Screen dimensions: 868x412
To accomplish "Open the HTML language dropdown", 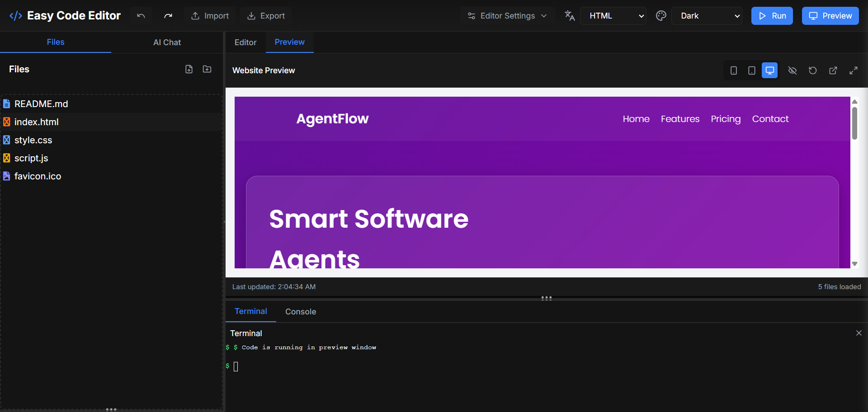I will pyautogui.click(x=613, y=16).
